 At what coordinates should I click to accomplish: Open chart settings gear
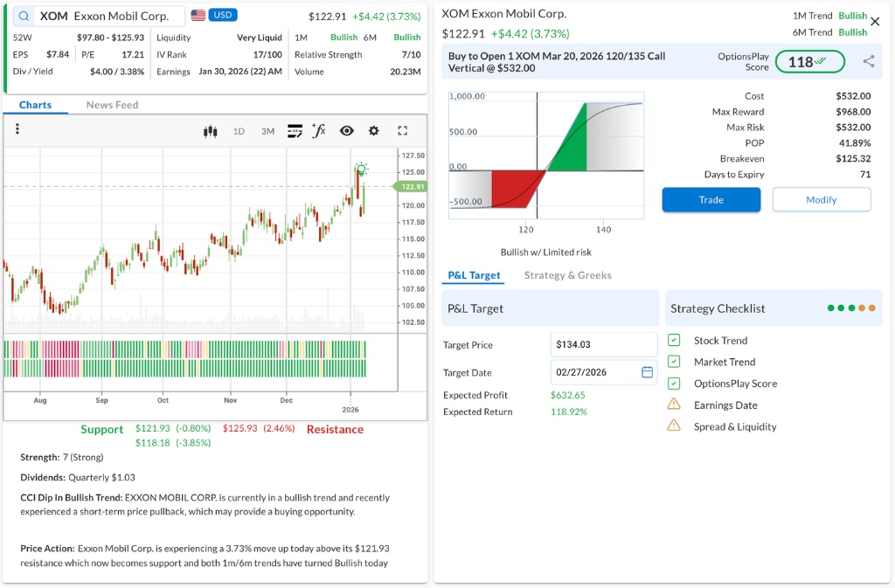click(374, 131)
